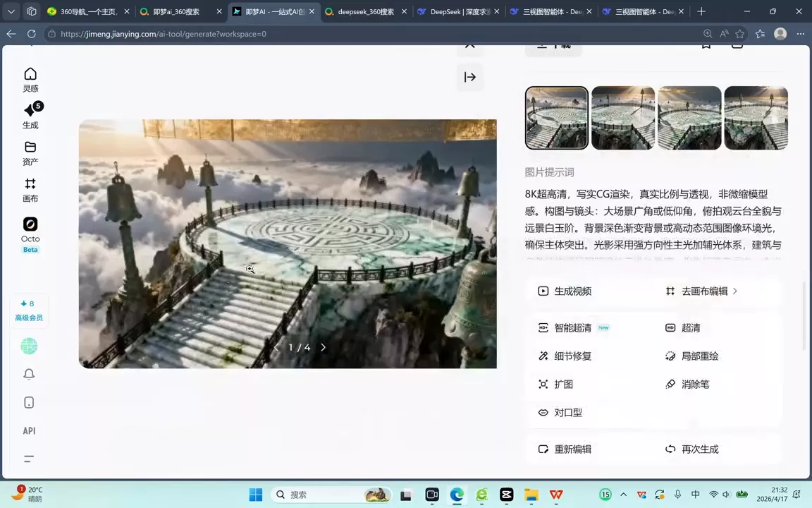Open notifications bell in sidebar
The image size is (812, 508).
click(x=29, y=374)
